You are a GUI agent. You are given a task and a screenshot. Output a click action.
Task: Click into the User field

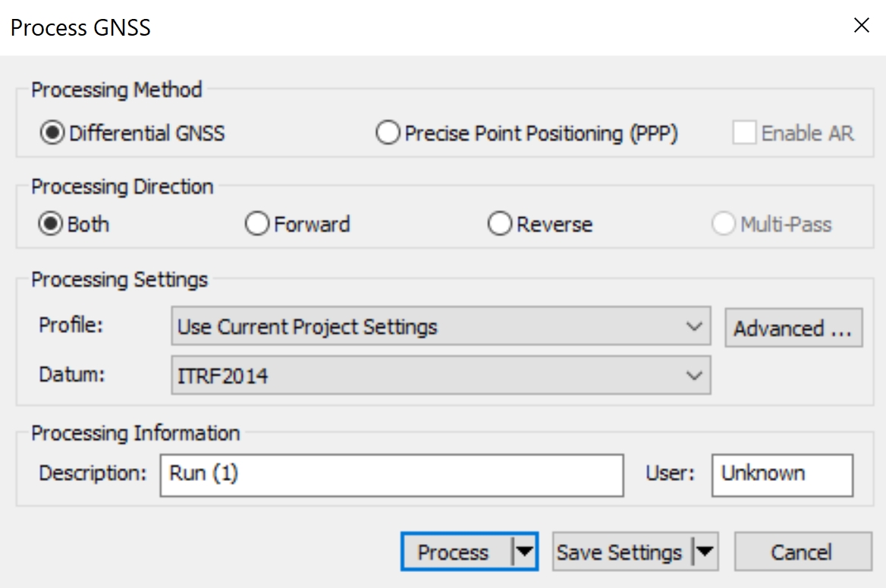(782, 476)
